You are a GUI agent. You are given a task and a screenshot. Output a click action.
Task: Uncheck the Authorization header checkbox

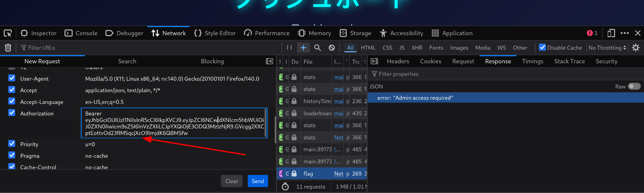[x=12, y=113]
